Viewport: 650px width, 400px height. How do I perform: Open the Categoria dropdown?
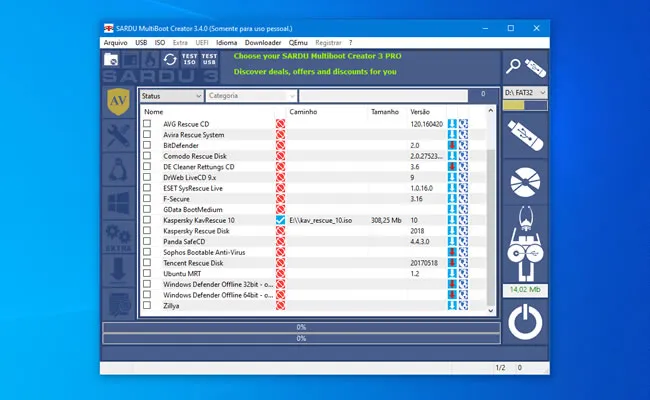250,96
